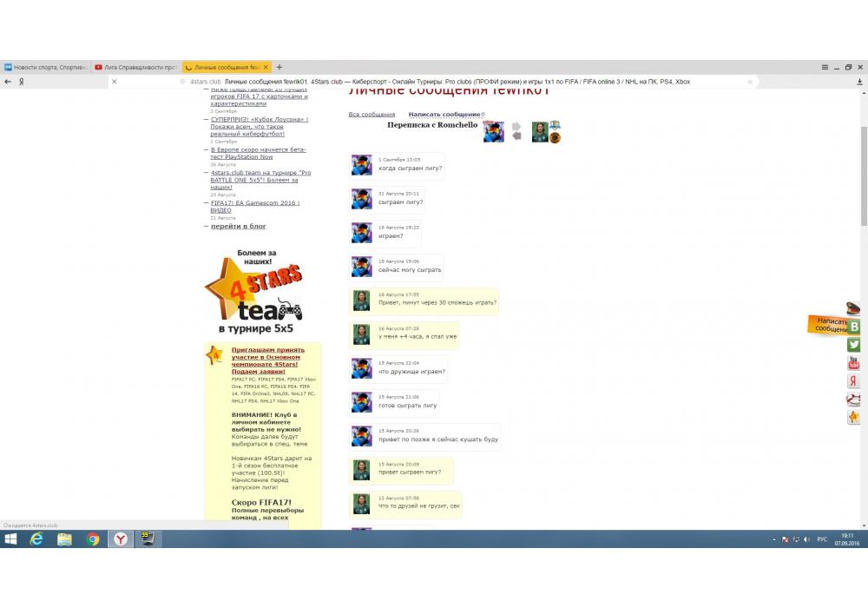This screenshot has height=608, width=868.
Task: Click the Yandex 'Я' home button in toolbar
Action: click(x=21, y=82)
